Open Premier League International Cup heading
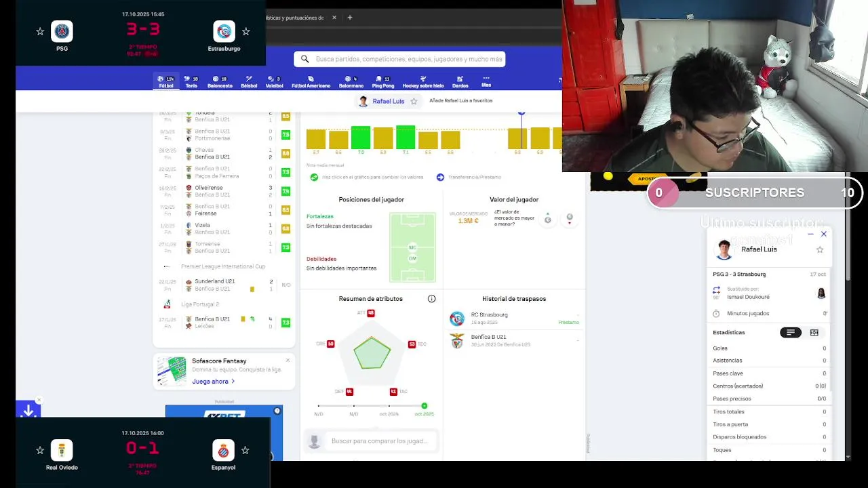Viewport: 868px width, 488px height. [223, 266]
